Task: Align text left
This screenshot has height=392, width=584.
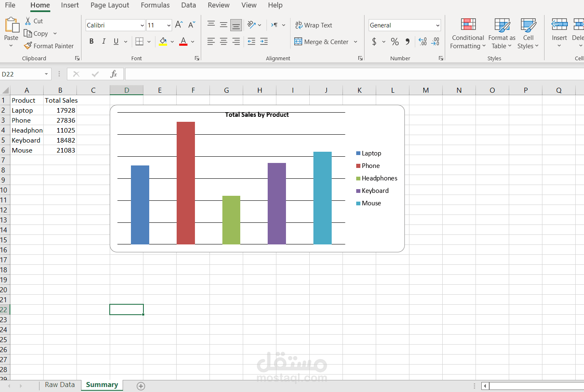Action: [x=211, y=41]
